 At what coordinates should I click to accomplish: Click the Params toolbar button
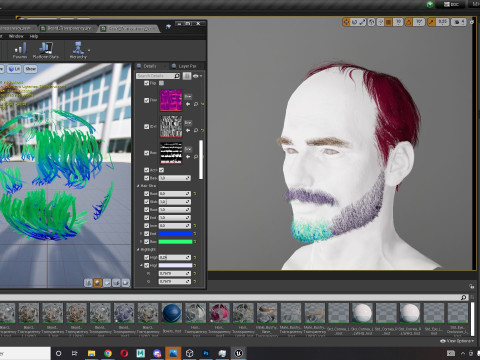pyautogui.click(x=20, y=51)
